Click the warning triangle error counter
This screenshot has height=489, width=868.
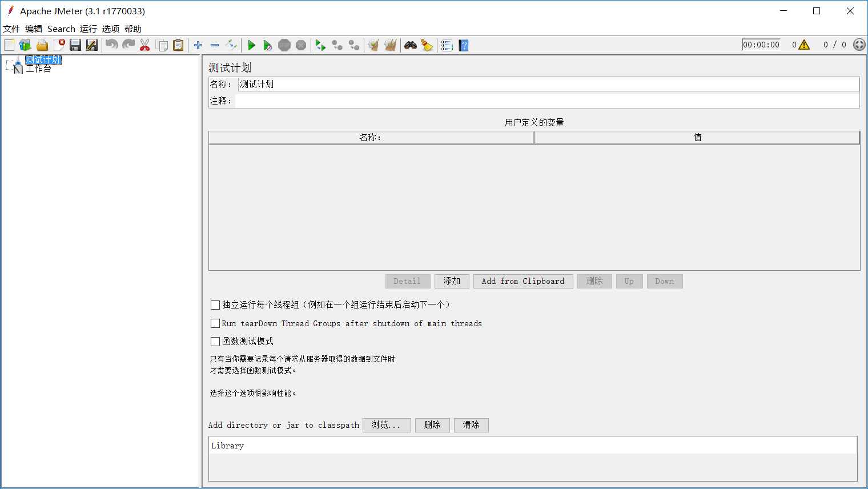[x=804, y=45]
